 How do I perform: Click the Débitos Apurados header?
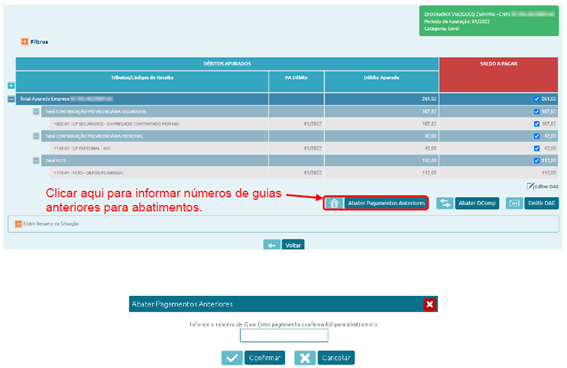[x=227, y=64]
